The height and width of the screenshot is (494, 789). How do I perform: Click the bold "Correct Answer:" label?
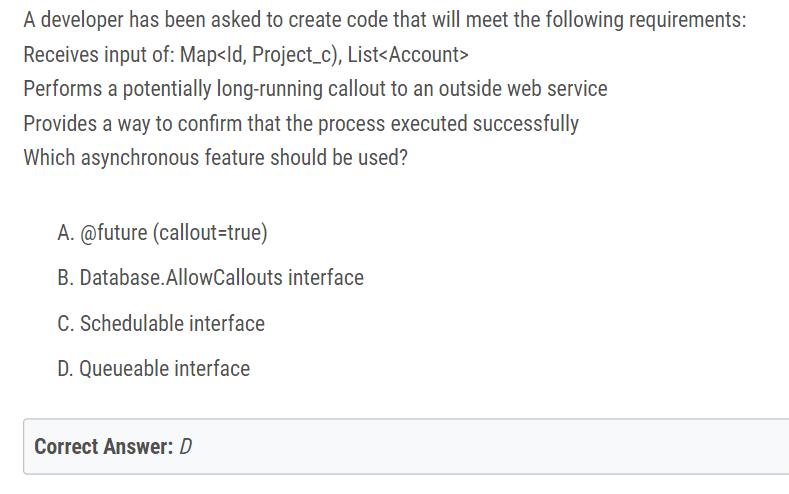point(104,447)
